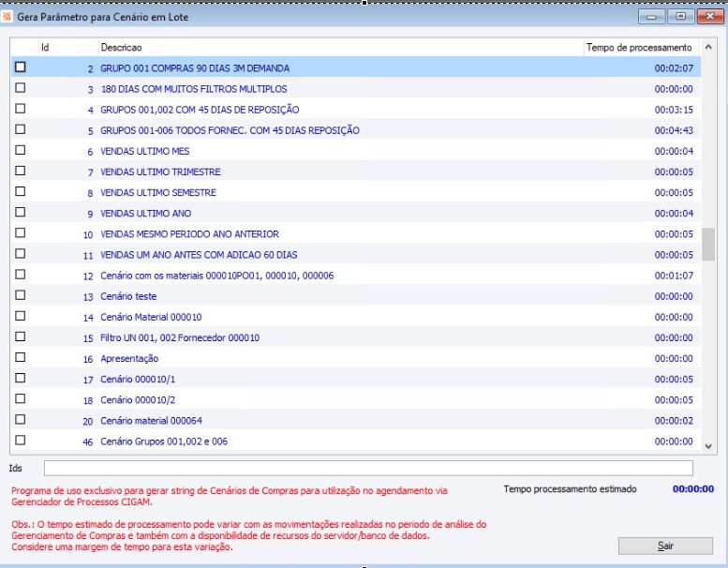Maximize the Gera Parâmetro window
The image size is (728, 568).
point(680,17)
